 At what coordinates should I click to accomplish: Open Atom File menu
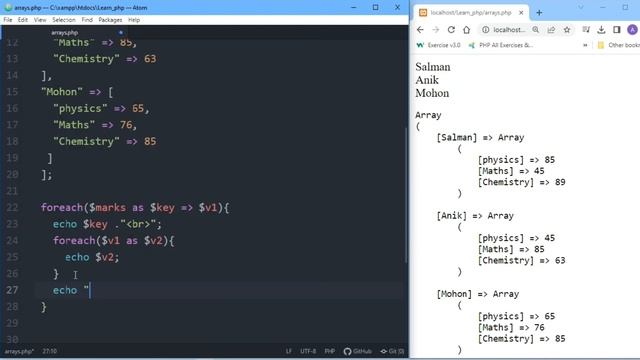coord(8,20)
